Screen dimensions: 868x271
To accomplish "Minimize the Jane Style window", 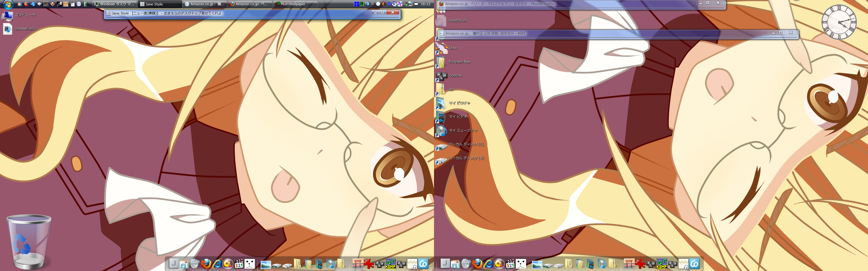I will 375,12.
